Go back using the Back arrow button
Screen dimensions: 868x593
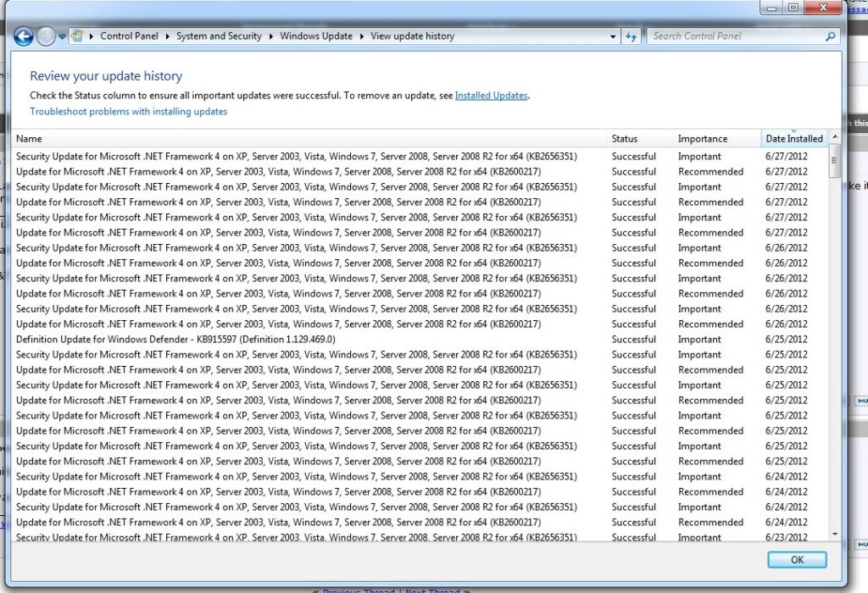click(23, 36)
